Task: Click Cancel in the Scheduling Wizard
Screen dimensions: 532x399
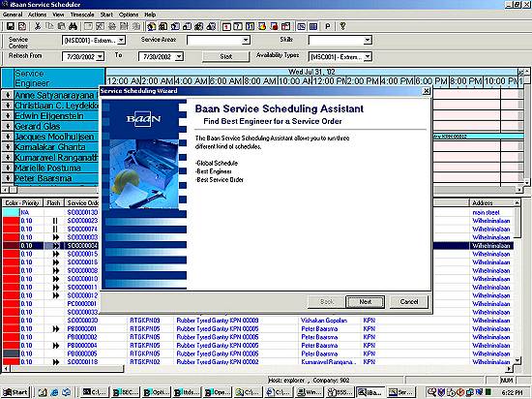Action: [409, 302]
